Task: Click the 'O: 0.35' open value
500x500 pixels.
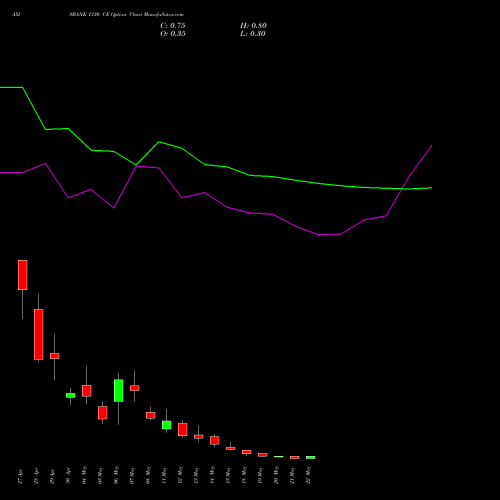Action: click(x=173, y=34)
